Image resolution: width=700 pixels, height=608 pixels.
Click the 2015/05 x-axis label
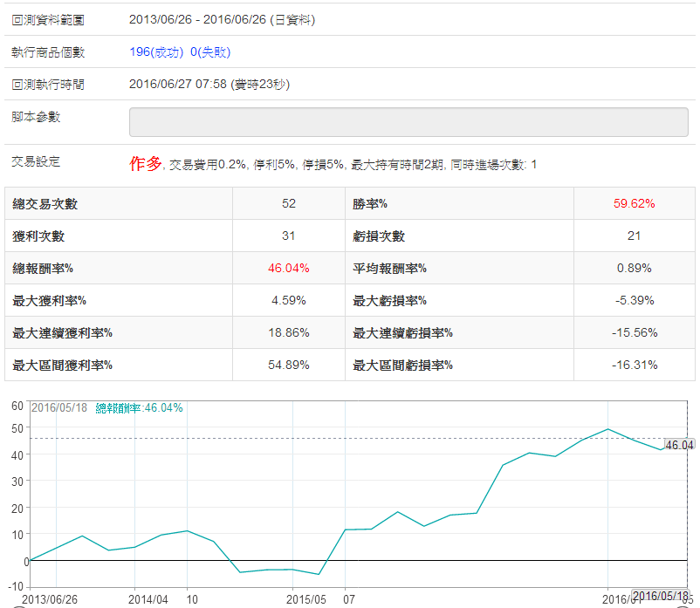tap(306, 600)
